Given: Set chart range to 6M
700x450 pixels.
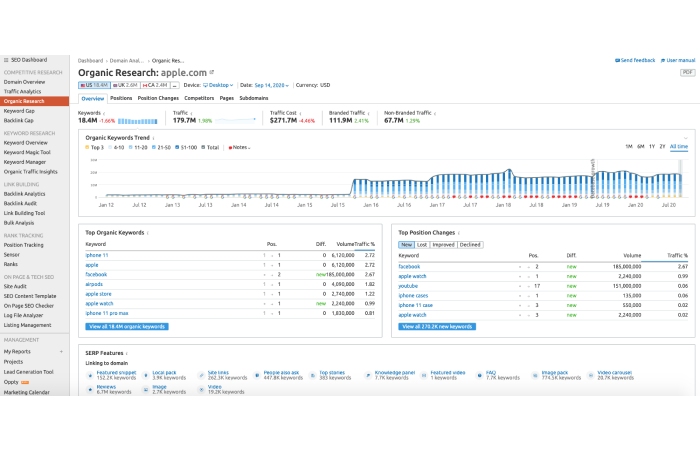Looking at the screenshot, I should point(641,146).
